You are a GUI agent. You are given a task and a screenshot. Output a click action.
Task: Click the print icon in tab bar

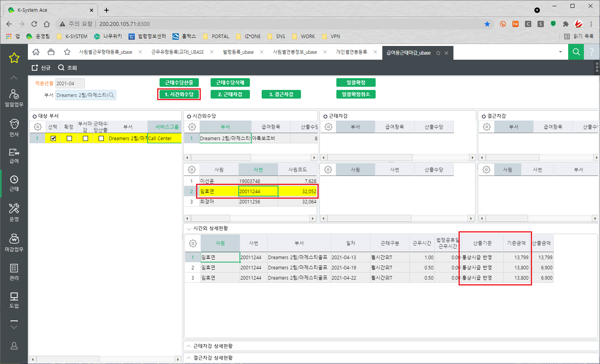click(x=51, y=52)
